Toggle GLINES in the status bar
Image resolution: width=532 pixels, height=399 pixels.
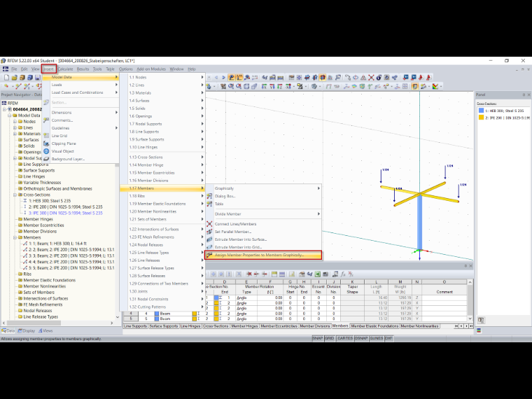click(377, 338)
